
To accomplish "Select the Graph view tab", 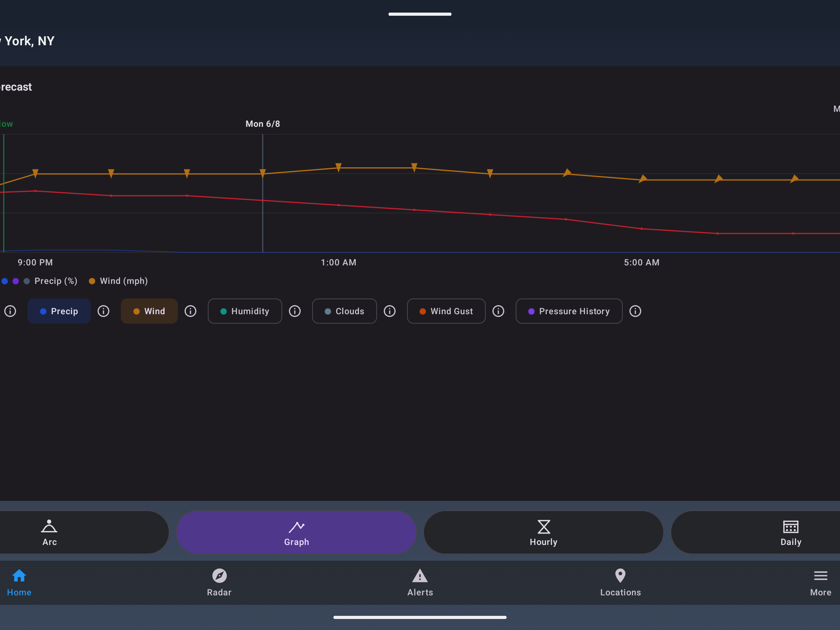I will coord(296,532).
